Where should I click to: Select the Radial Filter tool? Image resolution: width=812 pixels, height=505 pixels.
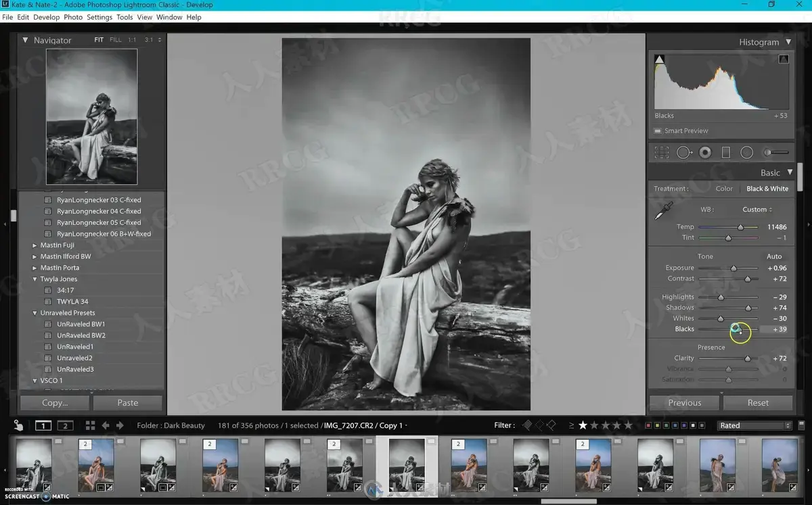747,153
